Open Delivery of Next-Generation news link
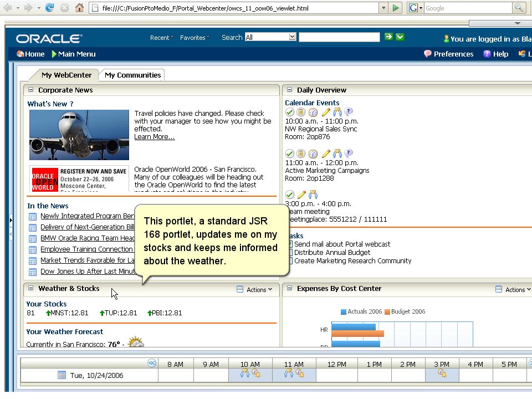 pos(87,227)
